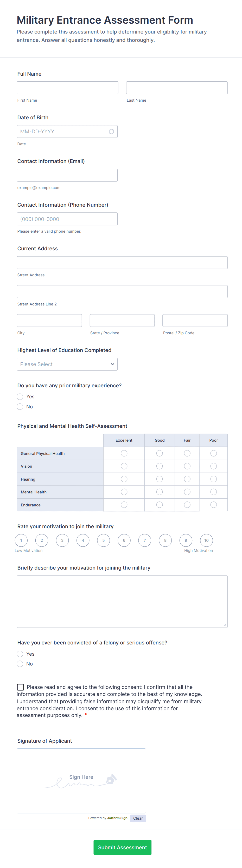Click the email contact field

[x=67, y=175]
